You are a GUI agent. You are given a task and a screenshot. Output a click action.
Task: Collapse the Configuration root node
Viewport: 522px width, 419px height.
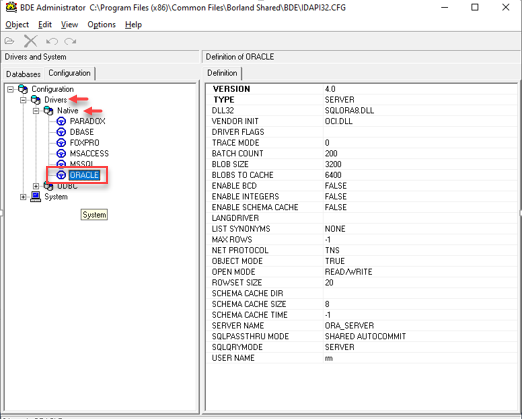[x=11, y=89]
